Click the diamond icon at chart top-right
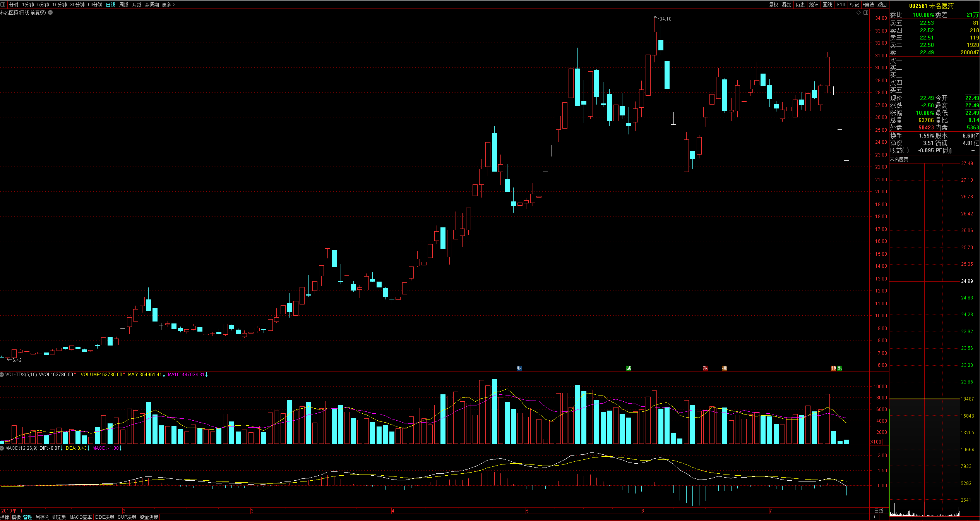 (858, 13)
